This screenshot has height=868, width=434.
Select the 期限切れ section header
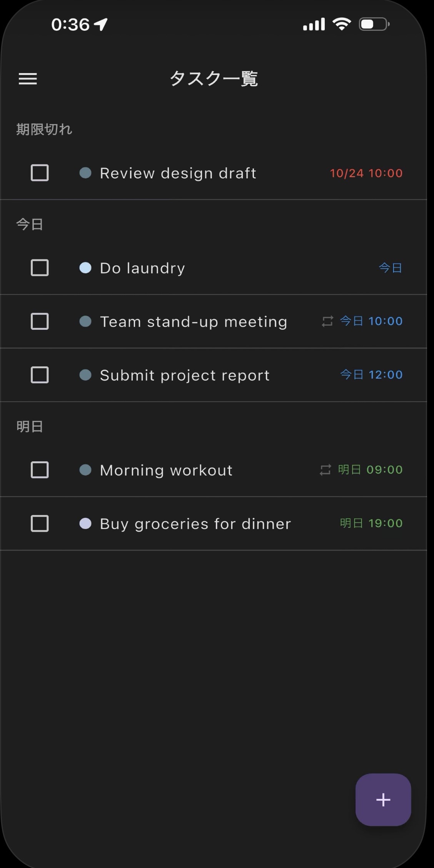pyautogui.click(x=44, y=130)
